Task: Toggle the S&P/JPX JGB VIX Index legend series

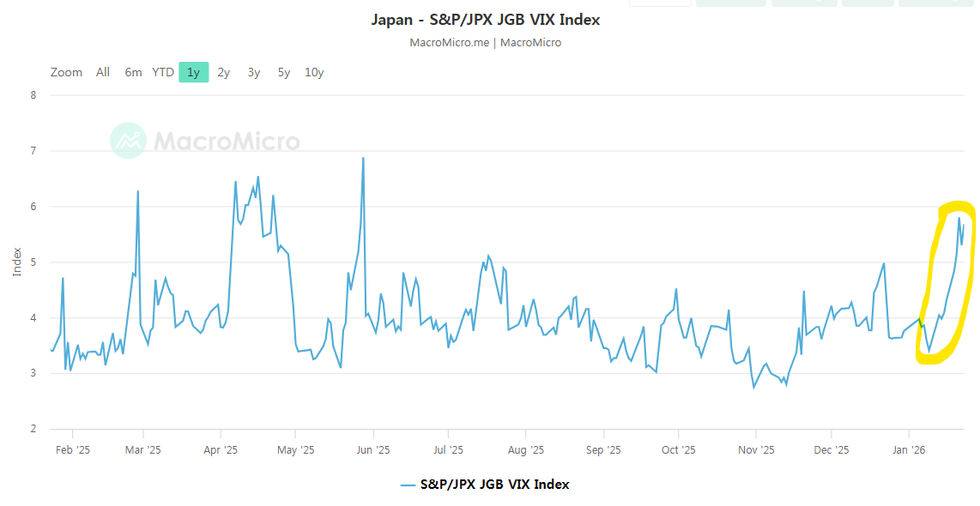Action: tap(493, 485)
